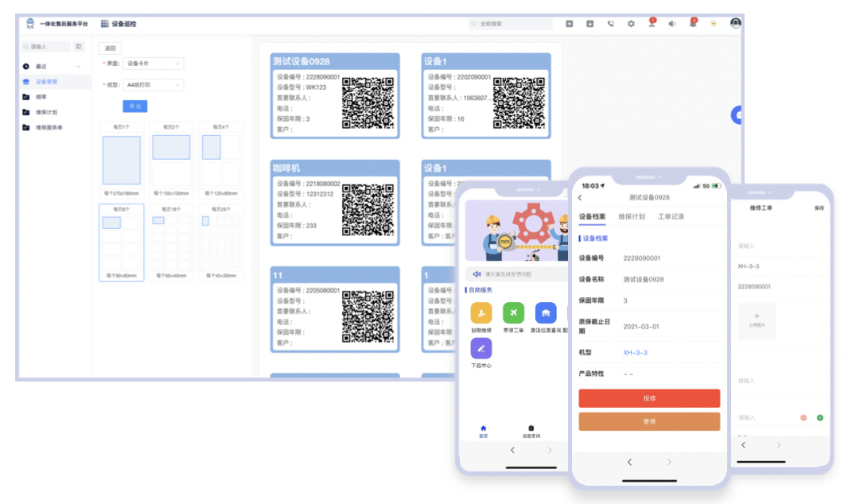Expand the 最近 sidebar item
The width and height of the screenshot is (856, 504).
coord(78,67)
